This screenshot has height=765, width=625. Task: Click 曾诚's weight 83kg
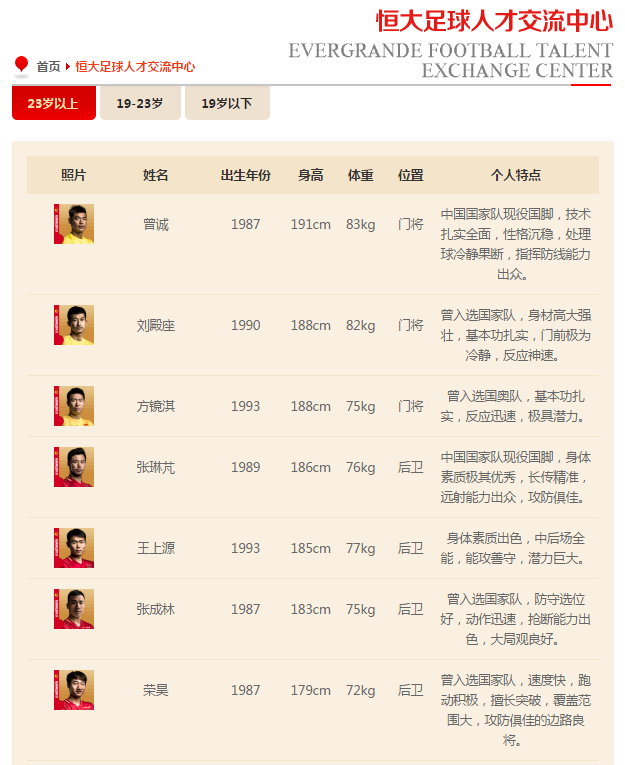tap(361, 224)
